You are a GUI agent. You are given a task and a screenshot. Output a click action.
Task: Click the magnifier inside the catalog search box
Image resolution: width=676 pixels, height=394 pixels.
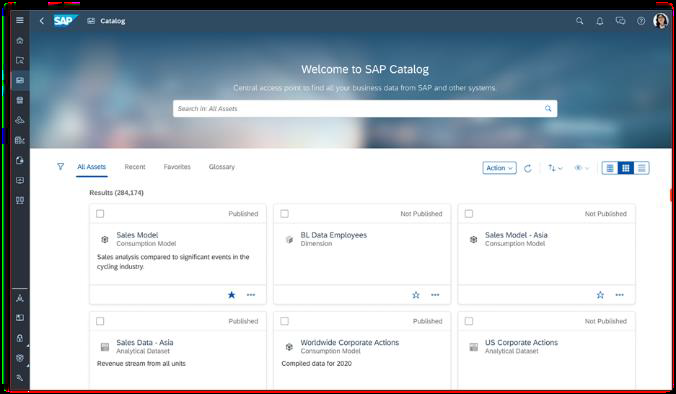point(548,109)
